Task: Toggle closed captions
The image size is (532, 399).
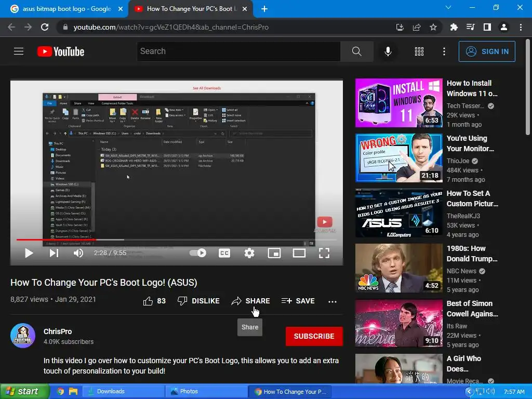Action: 224,253
